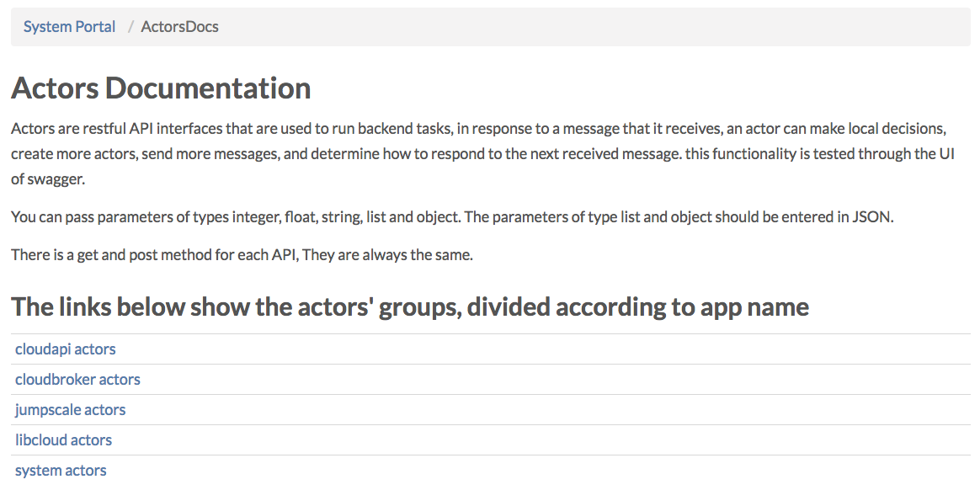
Task: Click the ActorsDocs breadcrumb item
Action: (x=179, y=27)
